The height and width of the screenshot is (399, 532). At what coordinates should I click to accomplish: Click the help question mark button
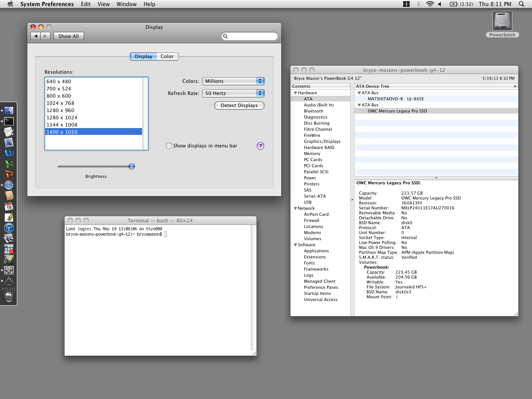pos(260,146)
